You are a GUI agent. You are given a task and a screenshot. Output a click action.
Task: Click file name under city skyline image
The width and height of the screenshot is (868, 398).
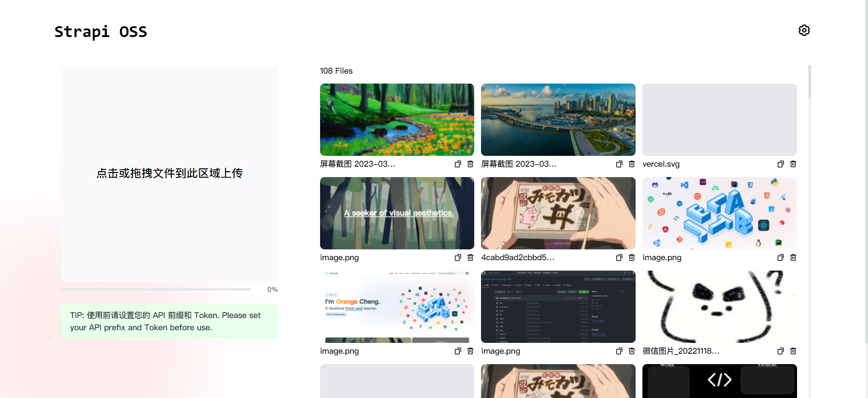point(519,164)
